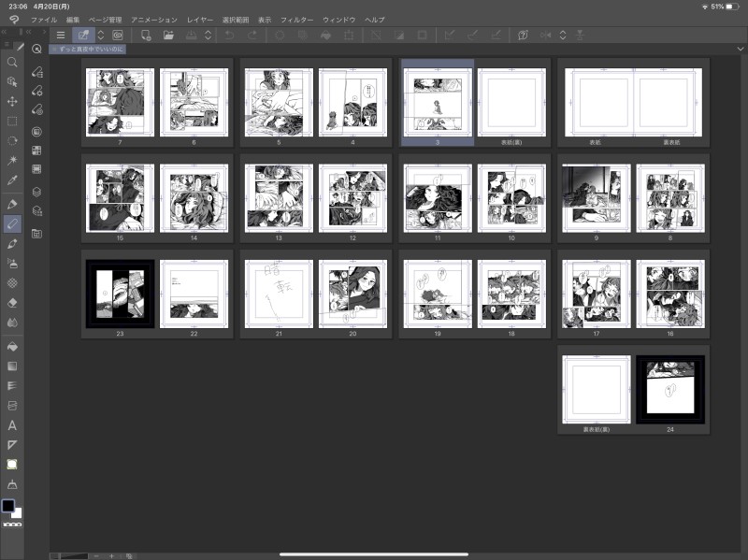
Task: Click the Clip Studio launcher icon
Action: 118,35
